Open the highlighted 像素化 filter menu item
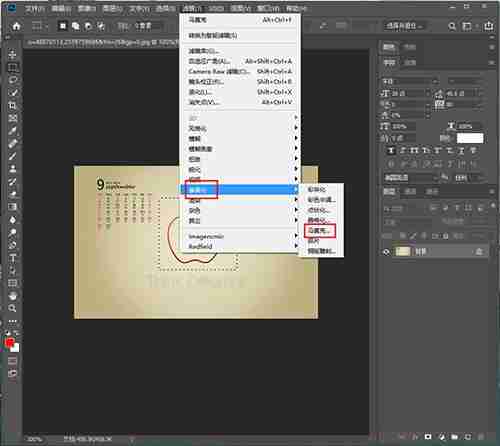 pos(240,190)
